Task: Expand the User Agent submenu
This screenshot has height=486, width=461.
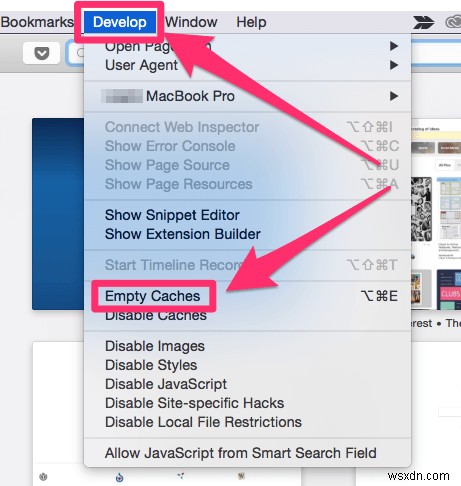Action: tap(247, 65)
